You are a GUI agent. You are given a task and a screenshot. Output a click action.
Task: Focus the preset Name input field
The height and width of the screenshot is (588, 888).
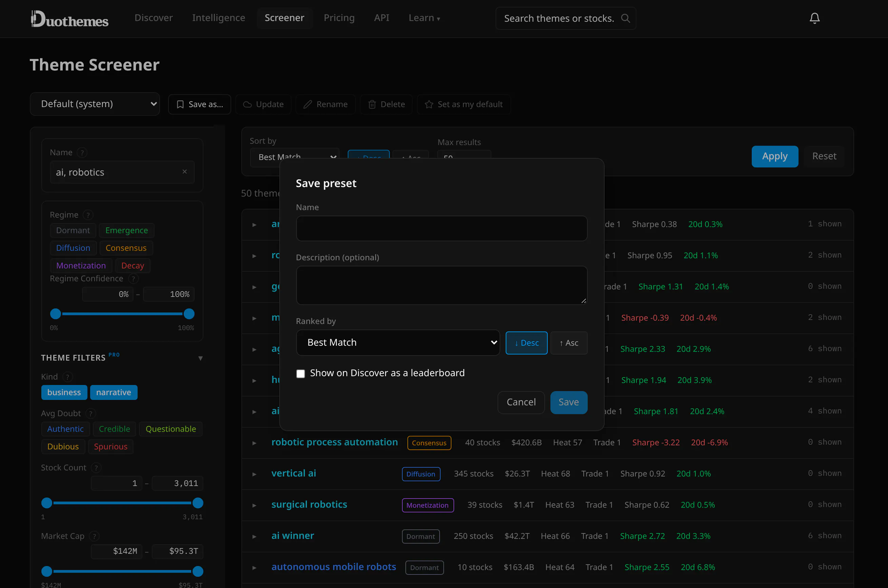click(441, 228)
